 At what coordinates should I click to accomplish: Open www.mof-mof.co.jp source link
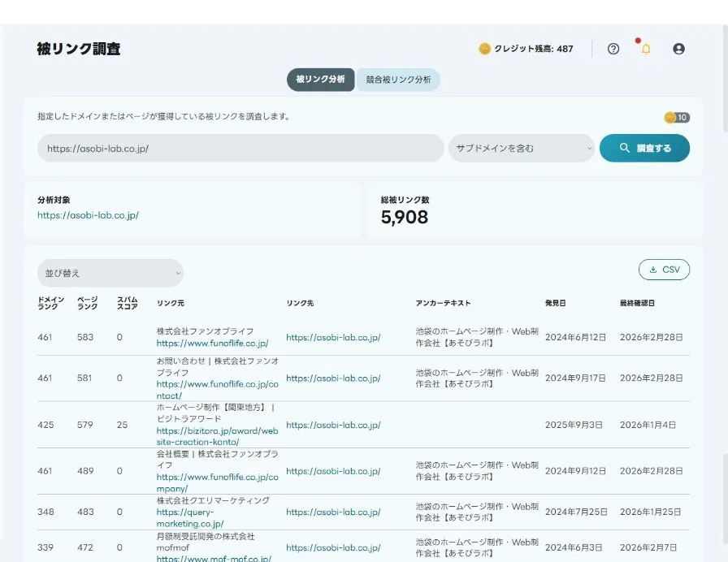(x=214, y=558)
